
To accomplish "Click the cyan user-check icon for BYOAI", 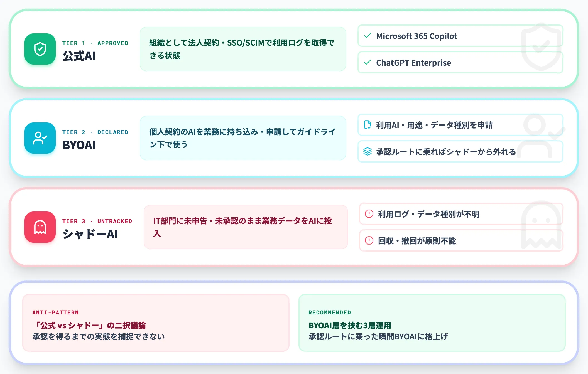I will point(40,138).
